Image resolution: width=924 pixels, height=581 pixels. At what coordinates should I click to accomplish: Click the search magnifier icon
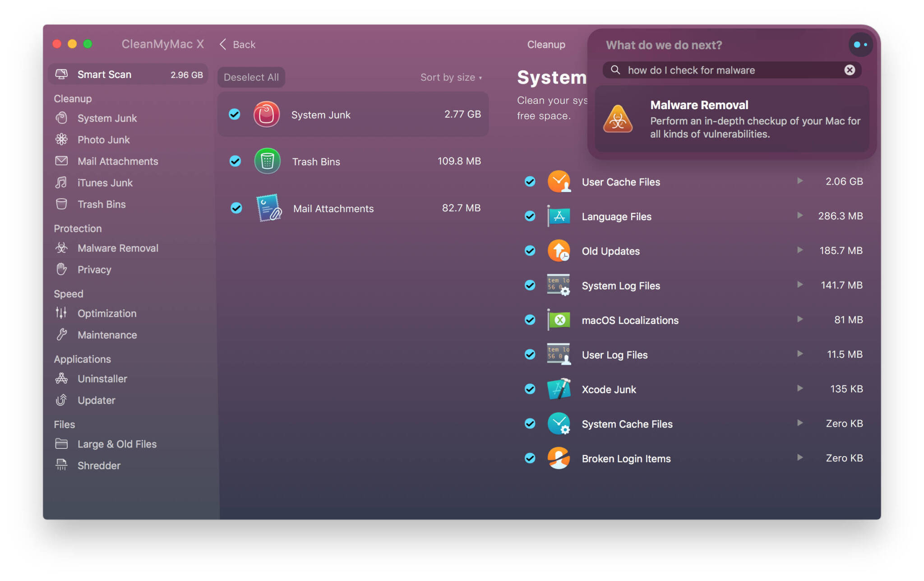[x=615, y=70]
